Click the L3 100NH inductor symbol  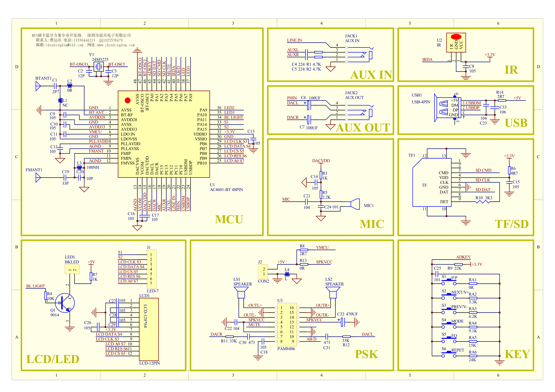point(79,168)
